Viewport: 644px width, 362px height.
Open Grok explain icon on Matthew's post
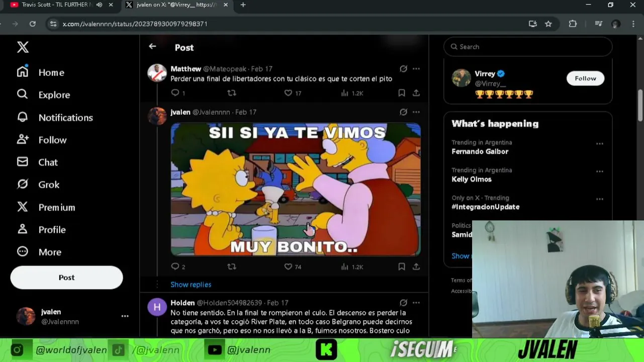pos(403,69)
